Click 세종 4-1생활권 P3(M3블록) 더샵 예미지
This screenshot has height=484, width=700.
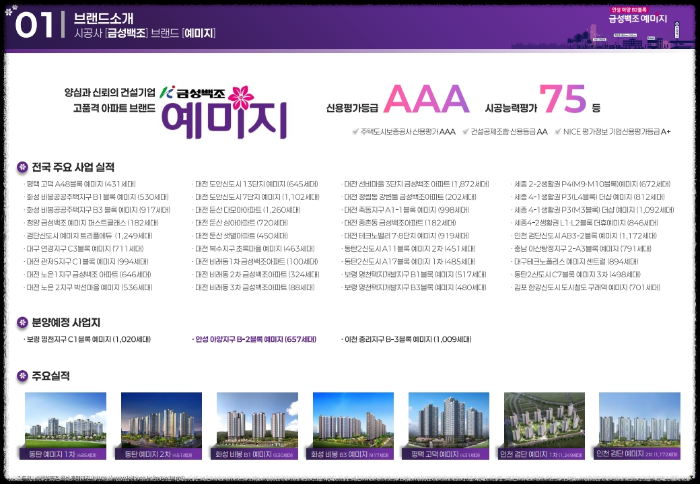point(593,210)
